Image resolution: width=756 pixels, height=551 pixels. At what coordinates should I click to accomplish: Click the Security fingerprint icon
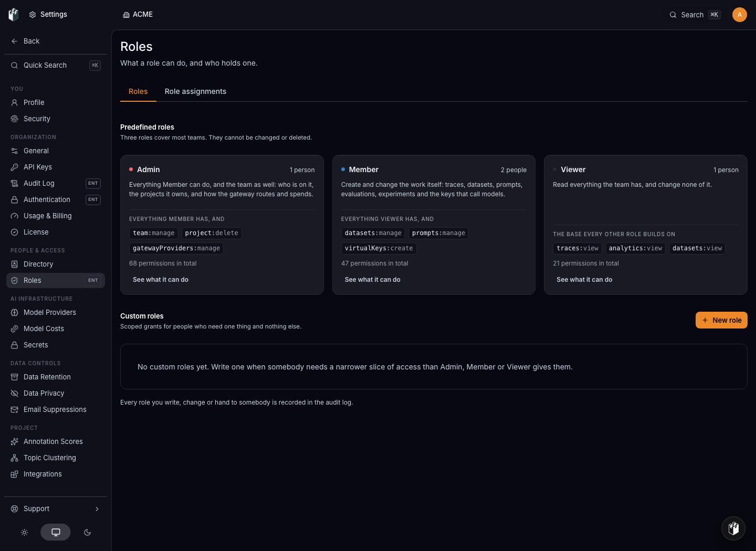(x=15, y=119)
